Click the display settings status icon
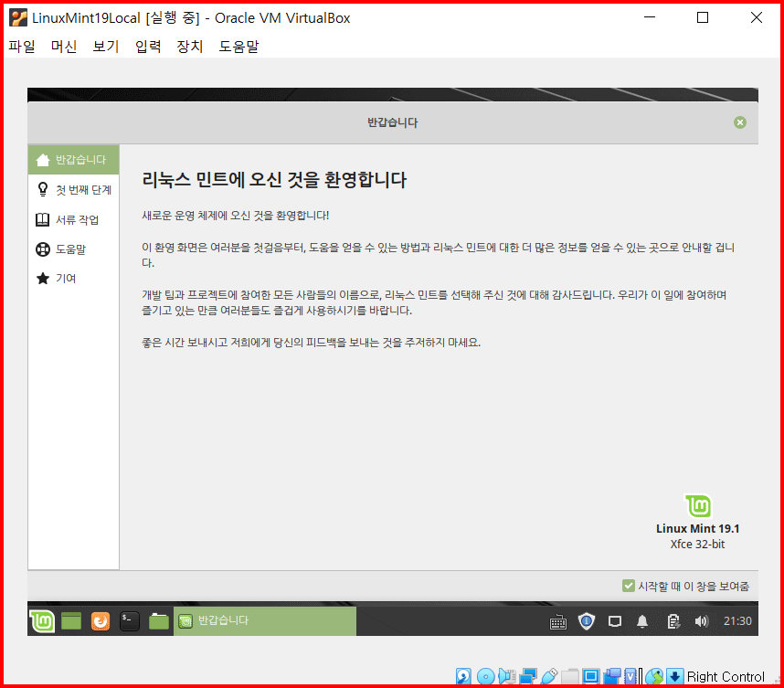Screen dimensions: 784x688 (x=590, y=676)
